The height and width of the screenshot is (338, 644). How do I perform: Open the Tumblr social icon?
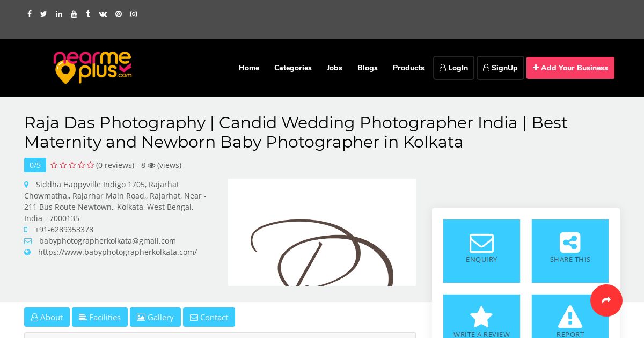[88, 14]
